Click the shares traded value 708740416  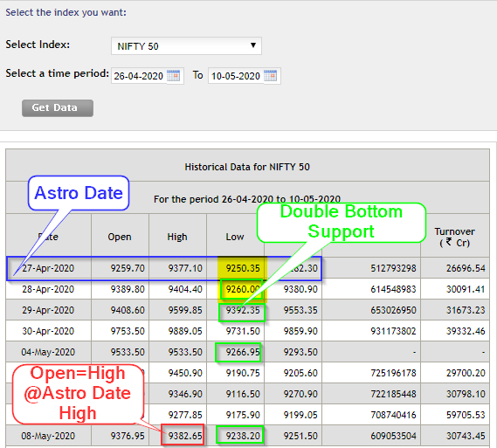(393, 415)
